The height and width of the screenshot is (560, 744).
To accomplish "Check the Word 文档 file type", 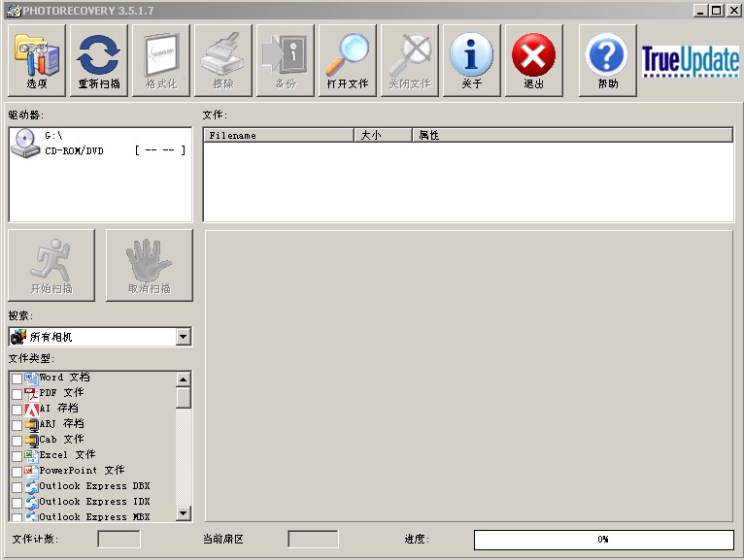I will pos(17,379).
